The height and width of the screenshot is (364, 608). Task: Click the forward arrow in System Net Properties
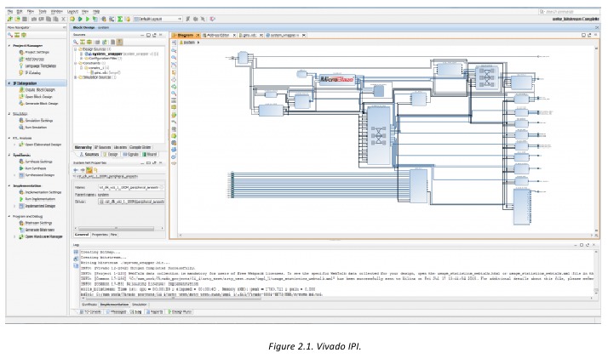[83, 170]
